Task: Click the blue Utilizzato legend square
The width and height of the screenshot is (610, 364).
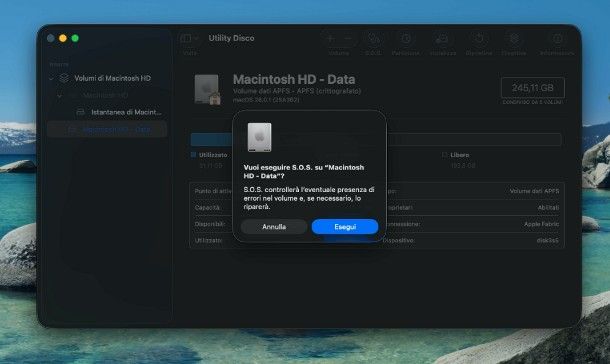Action: 194,155
